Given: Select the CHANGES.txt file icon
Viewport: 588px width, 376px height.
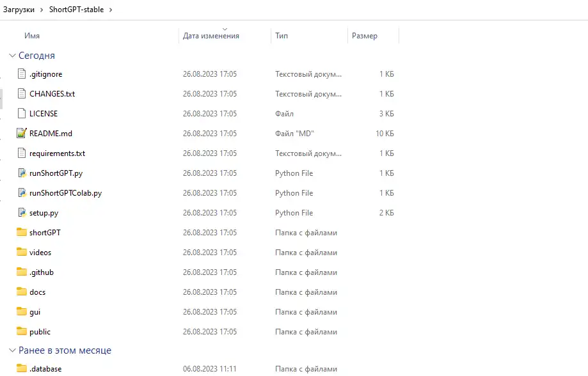Looking at the screenshot, I should pyautogui.click(x=22, y=94).
